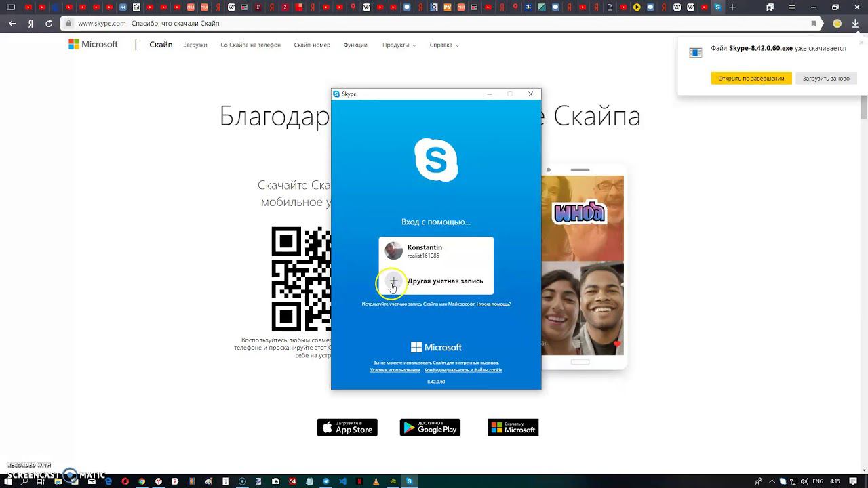Click the Skype version text "8.42.0.60"
This screenshot has height=488, width=868.
pos(436,382)
